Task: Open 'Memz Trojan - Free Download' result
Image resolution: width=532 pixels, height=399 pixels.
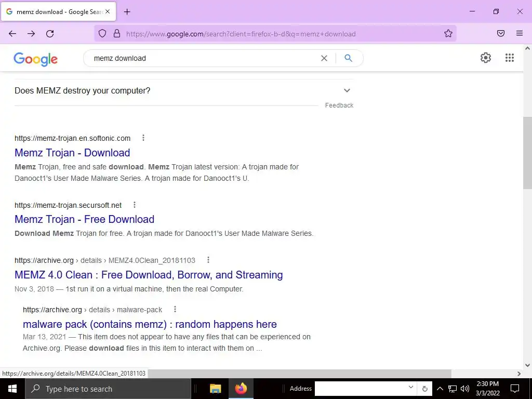Action: [x=85, y=219]
